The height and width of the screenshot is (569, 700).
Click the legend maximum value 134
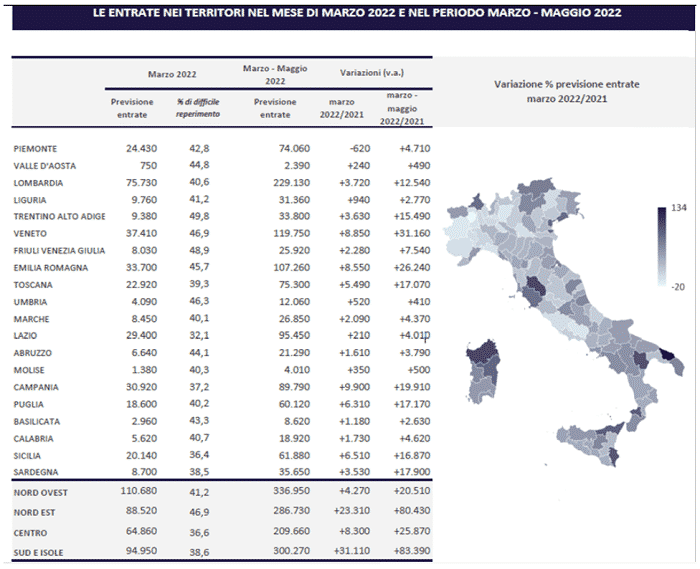click(x=679, y=208)
